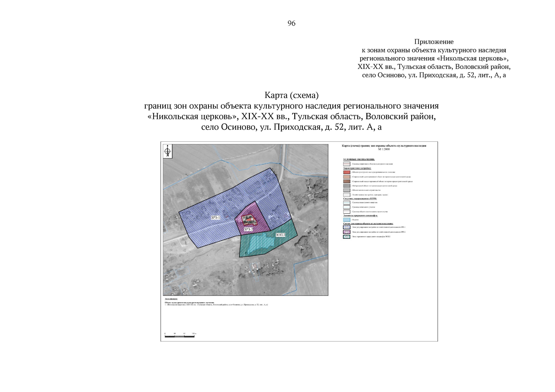The height and width of the screenshot is (392, 555).
Task: Click the red hatched church building on map
Action: [249, 220]
